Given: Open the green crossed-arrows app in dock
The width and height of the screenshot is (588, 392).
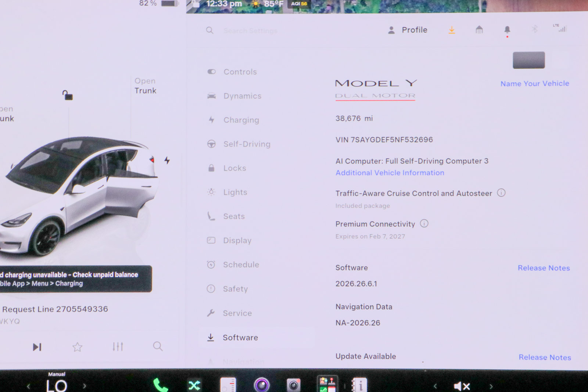Looking at the screenshot, I should point(194,385).
